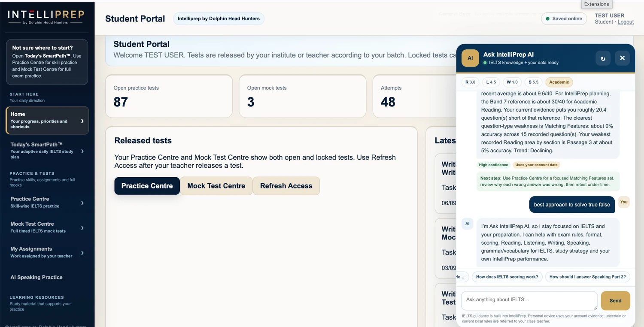Click the 'best approach to solve true false' message
Image resolution: width=644 pixels, height=327 pixels.
click(572, 205)
